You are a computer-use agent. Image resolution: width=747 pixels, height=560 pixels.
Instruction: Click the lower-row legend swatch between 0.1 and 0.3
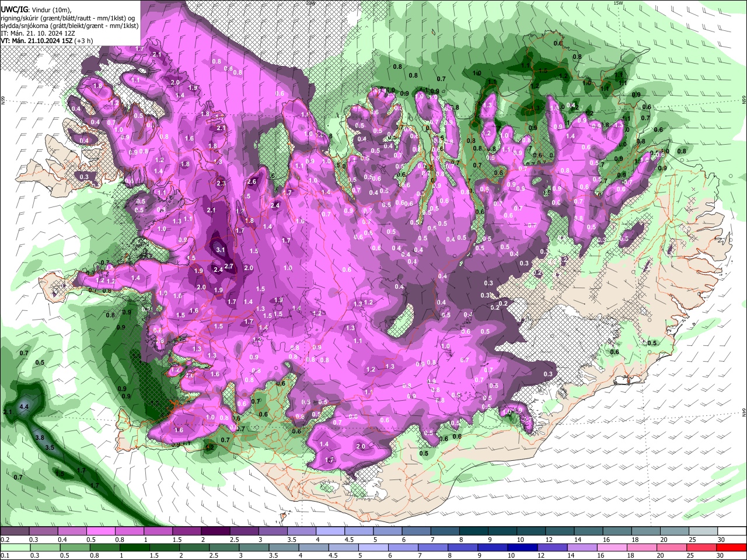15,547
